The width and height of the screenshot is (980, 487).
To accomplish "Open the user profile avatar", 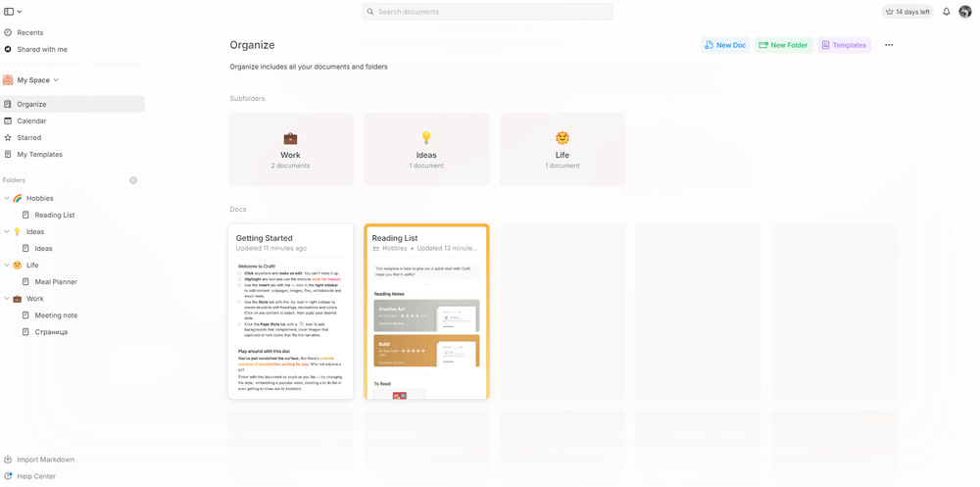I will [965, 12].
